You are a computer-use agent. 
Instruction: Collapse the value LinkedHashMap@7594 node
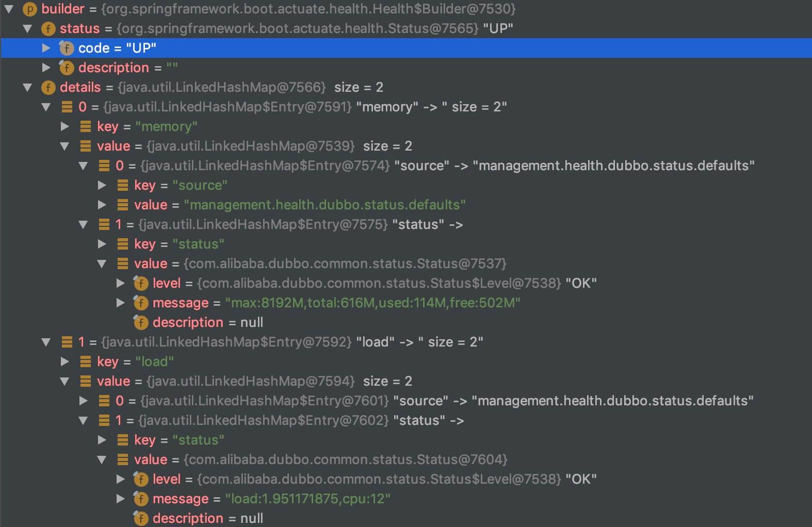click(64, 381)
